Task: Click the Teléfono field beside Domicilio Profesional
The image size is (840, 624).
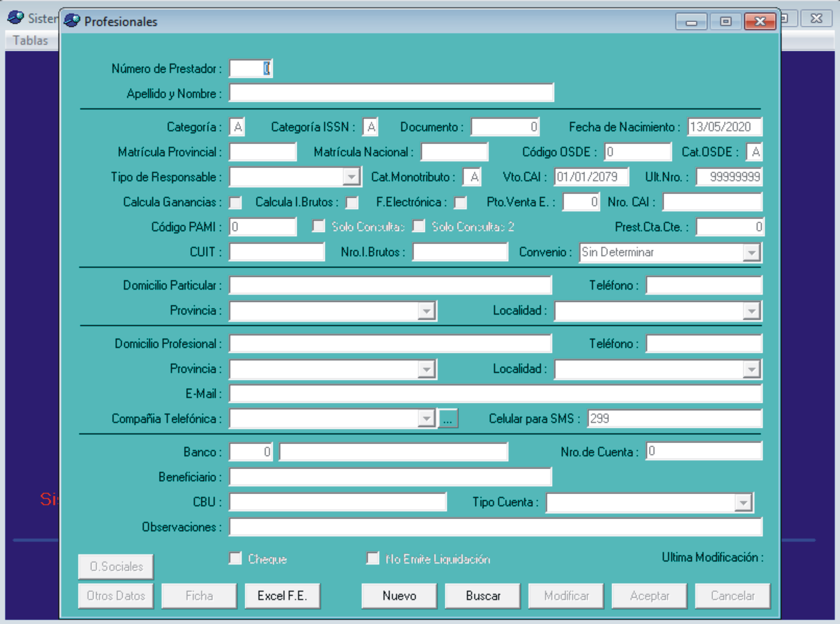Action: tap(704, 343)
